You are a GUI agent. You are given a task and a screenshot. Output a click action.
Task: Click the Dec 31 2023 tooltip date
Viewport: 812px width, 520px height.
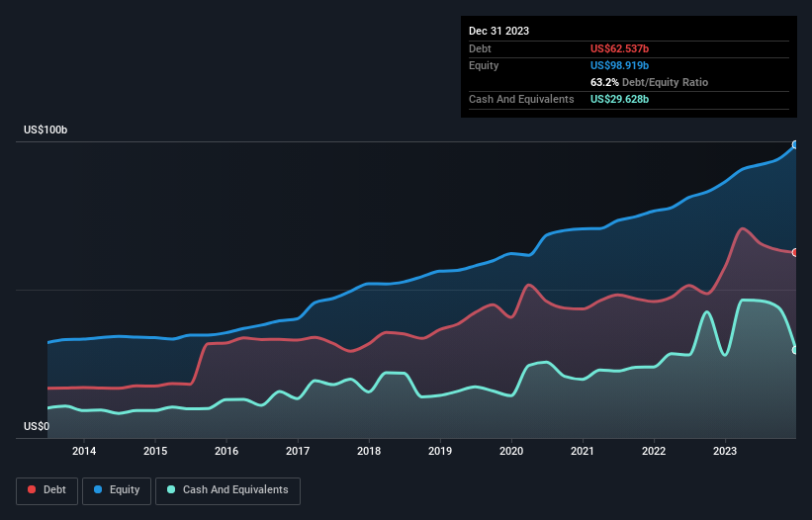498,31
